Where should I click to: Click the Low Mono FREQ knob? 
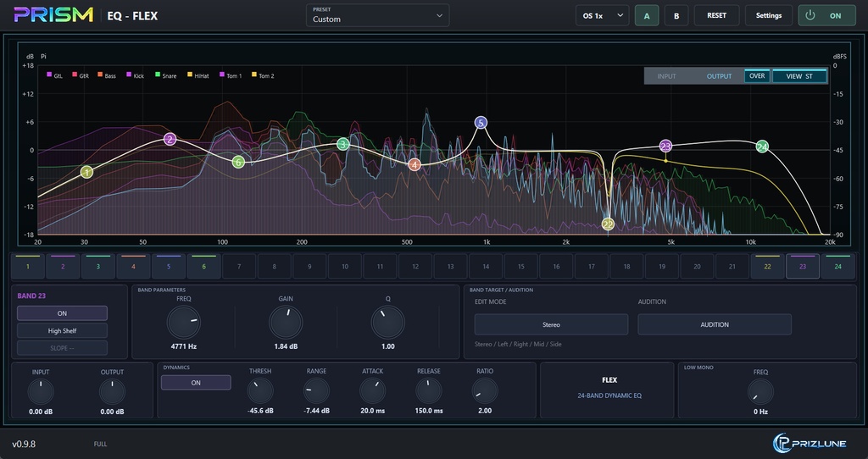point(760,392)
